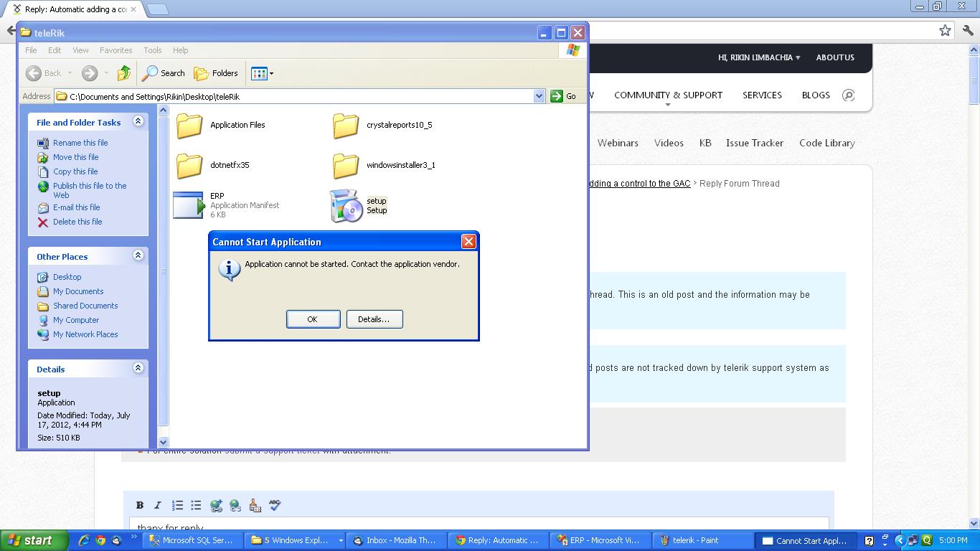Click Delete this file task

[77, 222]
